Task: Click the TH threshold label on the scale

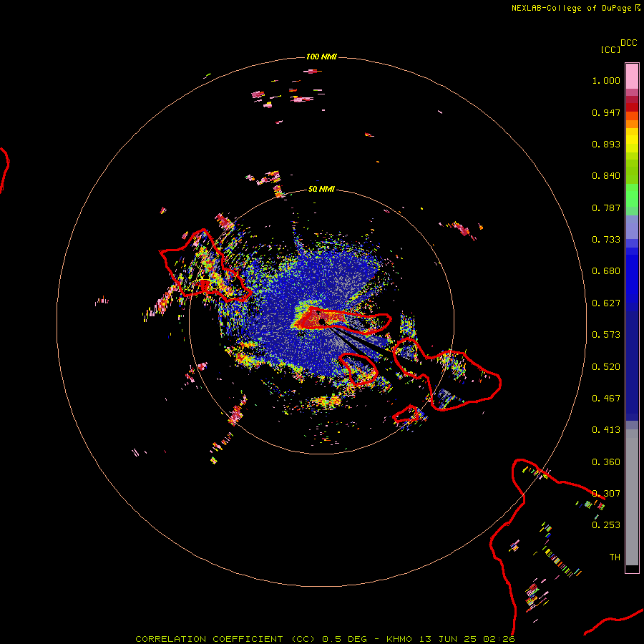Action: 615,557
